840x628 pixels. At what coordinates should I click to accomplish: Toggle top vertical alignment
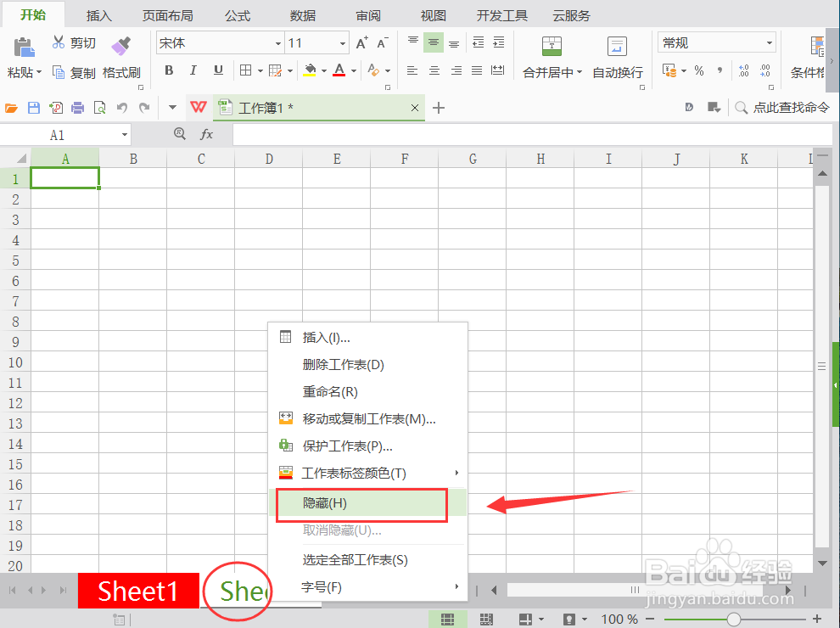(413, 42)
